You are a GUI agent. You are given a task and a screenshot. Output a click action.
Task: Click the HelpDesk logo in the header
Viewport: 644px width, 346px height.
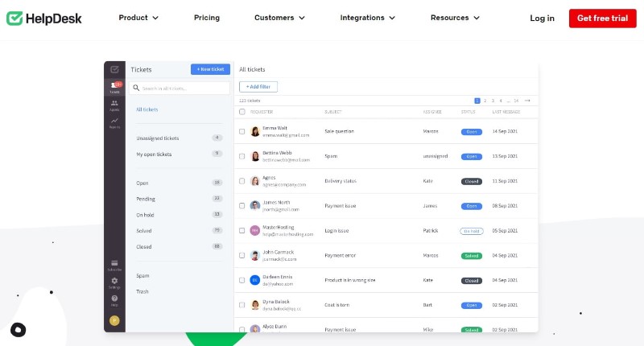pyautogui.click(x=47, y=18)
